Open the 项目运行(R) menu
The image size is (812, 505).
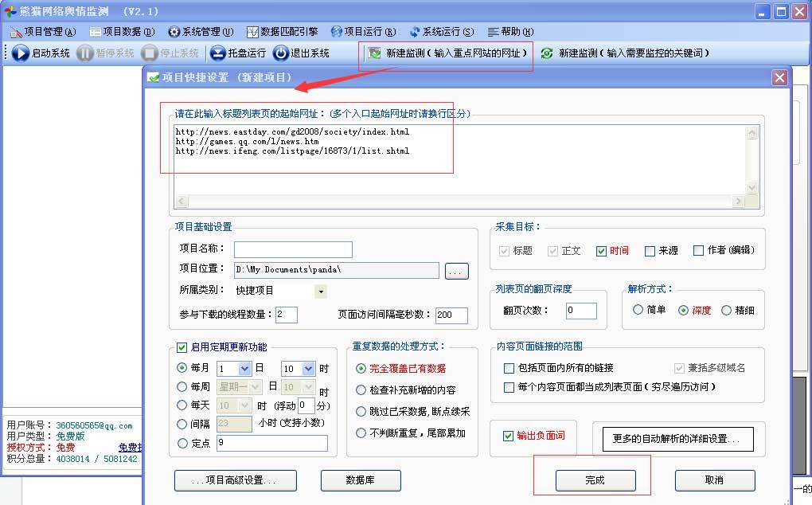[364, 32]
